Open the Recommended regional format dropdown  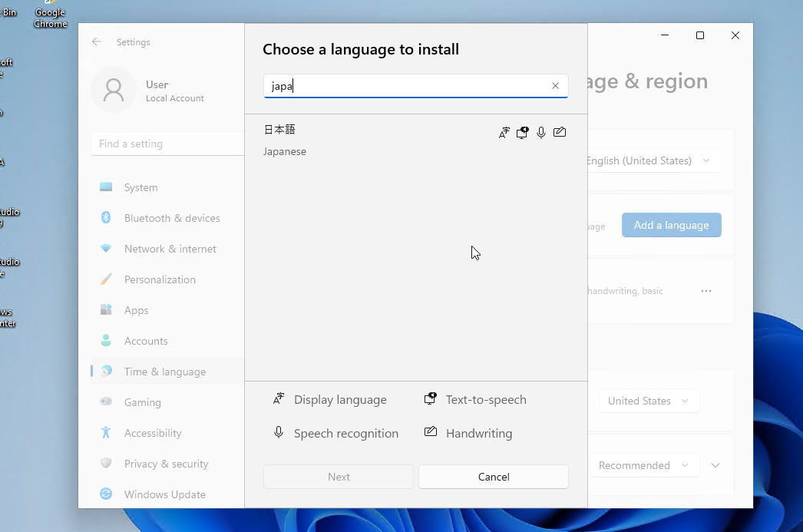pyautogui.click(x=643, y=465)
